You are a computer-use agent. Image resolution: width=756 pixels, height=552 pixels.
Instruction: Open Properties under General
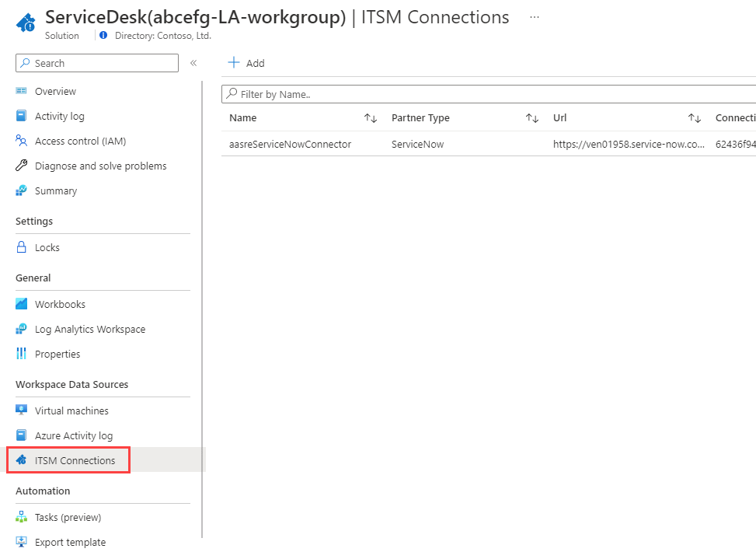(57, 355)
